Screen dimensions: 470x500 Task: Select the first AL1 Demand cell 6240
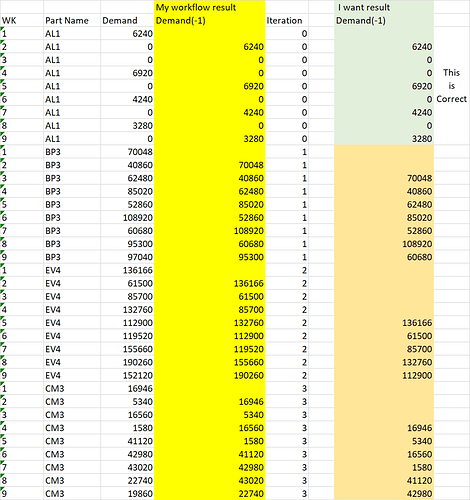[127, 33]
